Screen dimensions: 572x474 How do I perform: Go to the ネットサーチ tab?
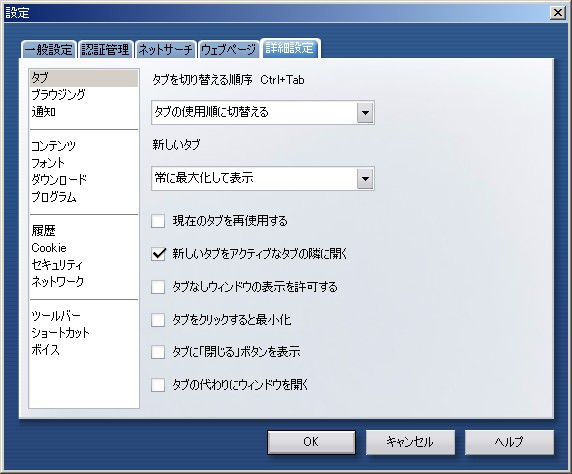point(166,49)
